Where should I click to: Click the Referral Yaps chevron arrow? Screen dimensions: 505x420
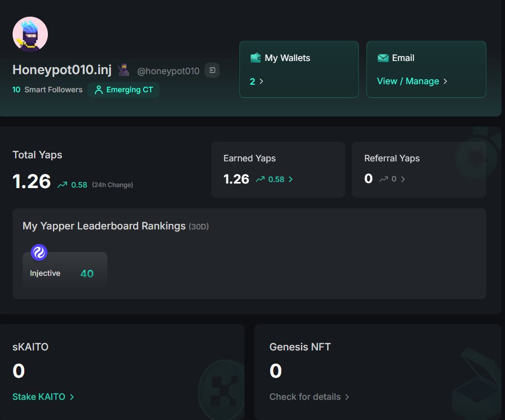pos(403,179)
